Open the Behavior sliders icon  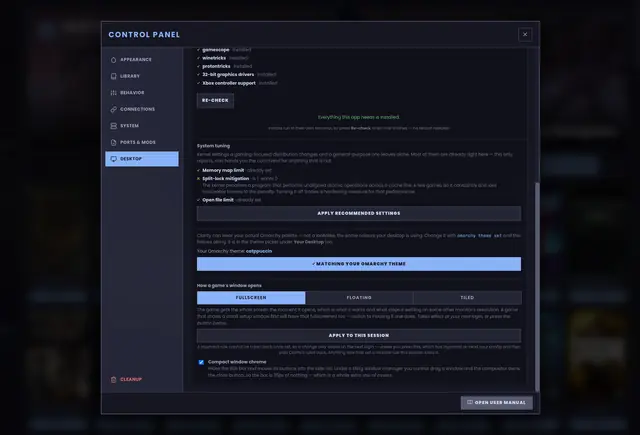(113, 93)
